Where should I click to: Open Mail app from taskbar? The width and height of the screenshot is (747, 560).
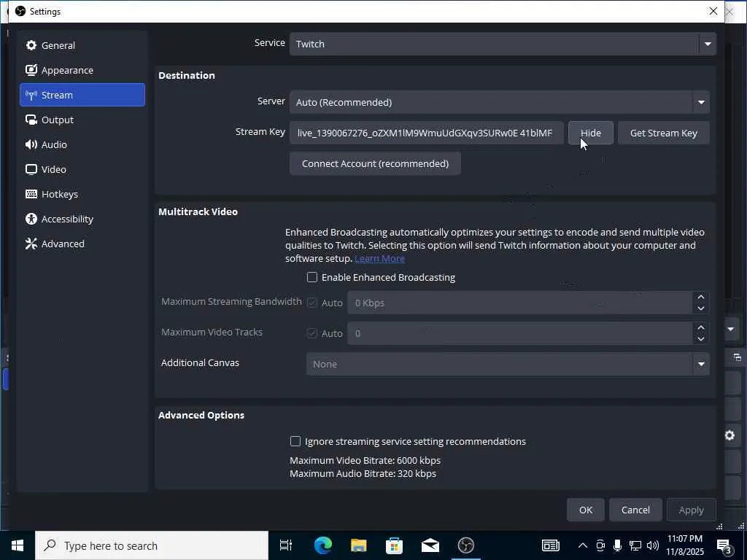(x=430, y=545)
